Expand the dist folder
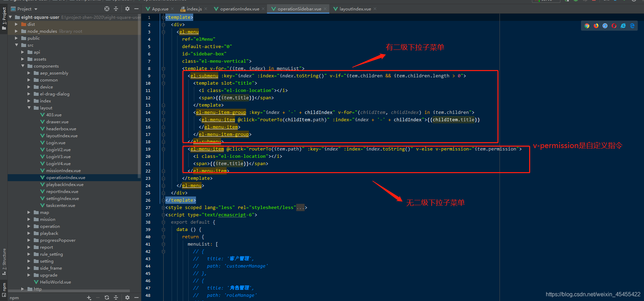 click(x=16, y=24)
